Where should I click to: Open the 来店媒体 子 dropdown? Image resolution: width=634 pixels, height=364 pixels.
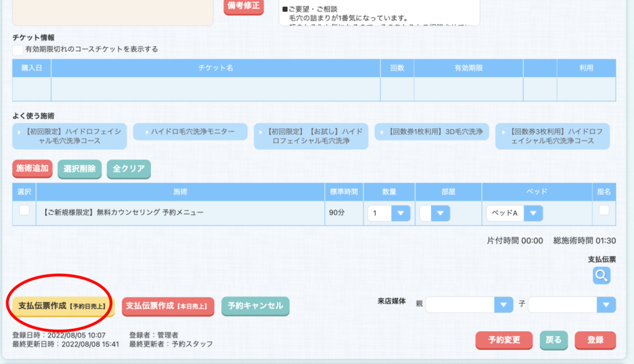pos(571,305)
